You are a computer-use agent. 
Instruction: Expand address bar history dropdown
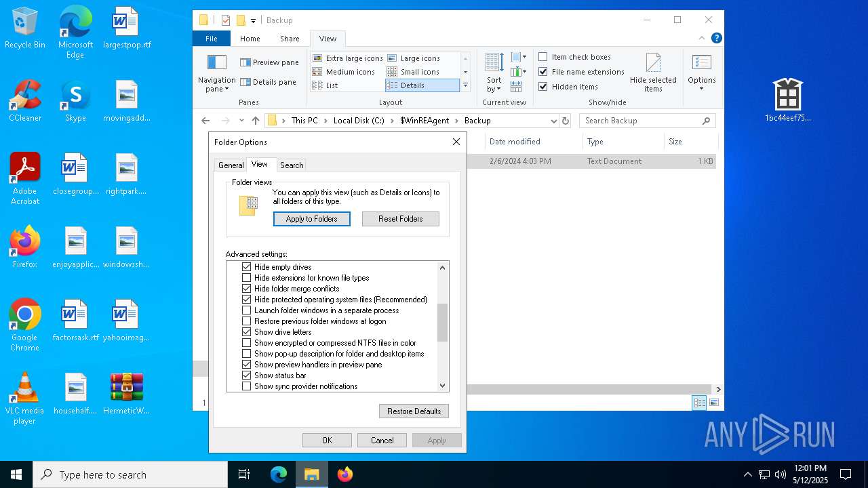(553, 121)
